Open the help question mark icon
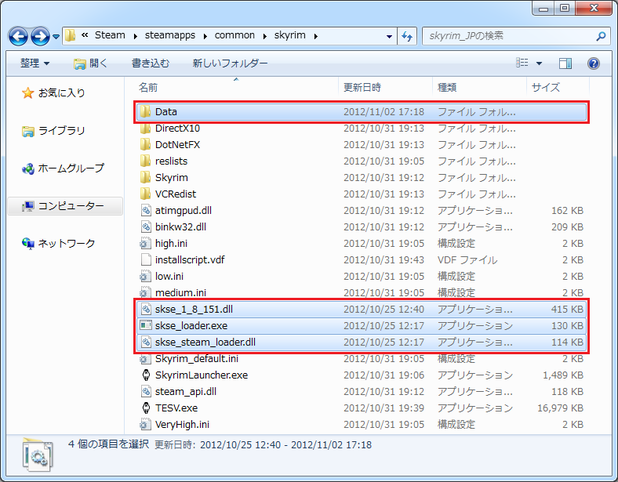The image size is (618, 482). pyautogui.click(x=593, y=63)
